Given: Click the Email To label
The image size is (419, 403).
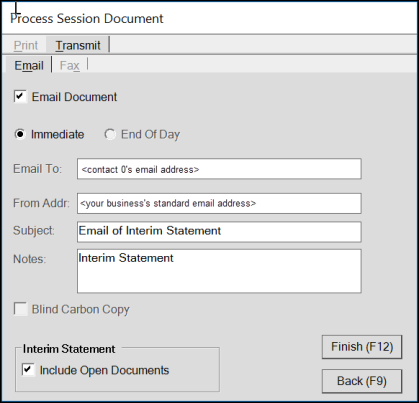Looking at the screenshot, I should [38, 169].
